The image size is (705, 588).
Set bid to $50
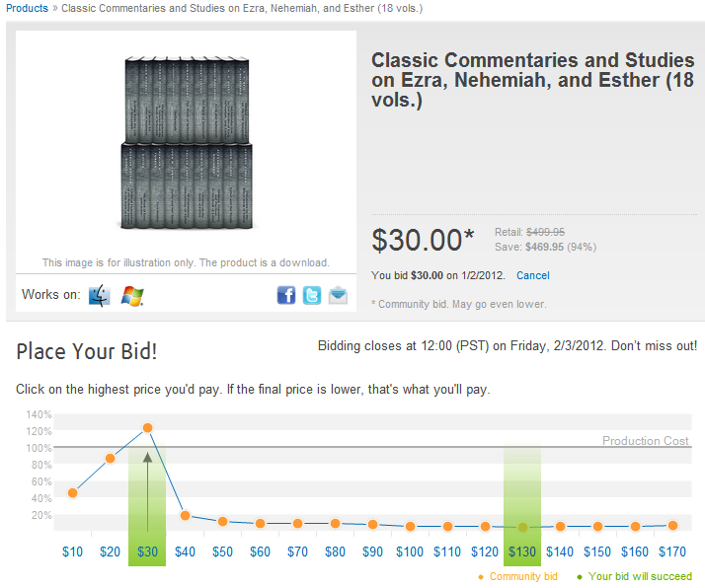(x=222, y=551)
